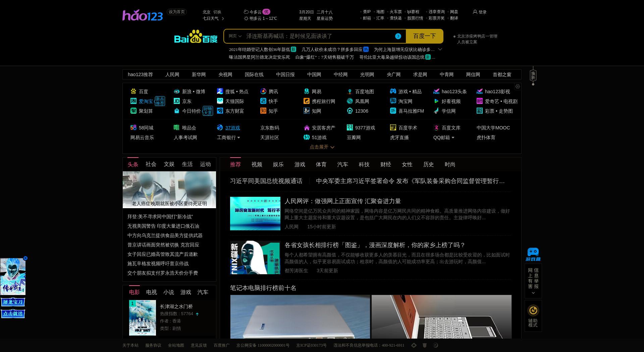644x352 pixels.
Task: Click the 搜狐 icon
Action: [220, 91]
